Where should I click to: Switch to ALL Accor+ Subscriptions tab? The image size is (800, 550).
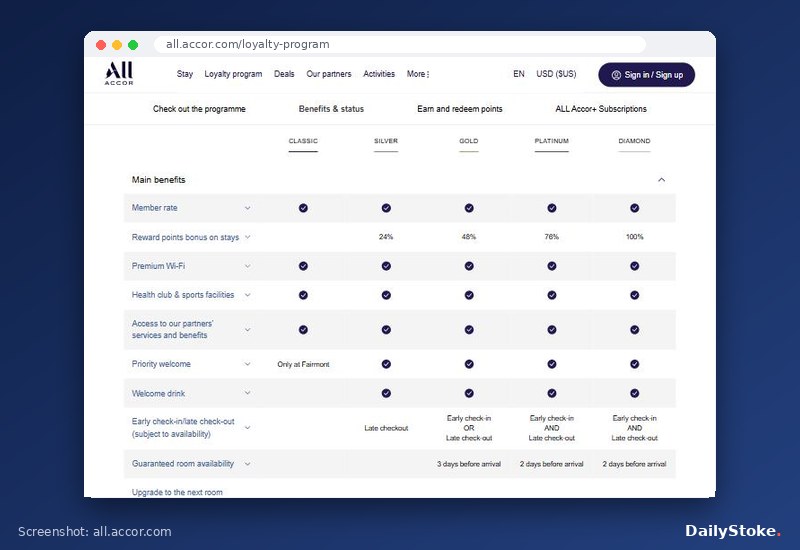601,109
